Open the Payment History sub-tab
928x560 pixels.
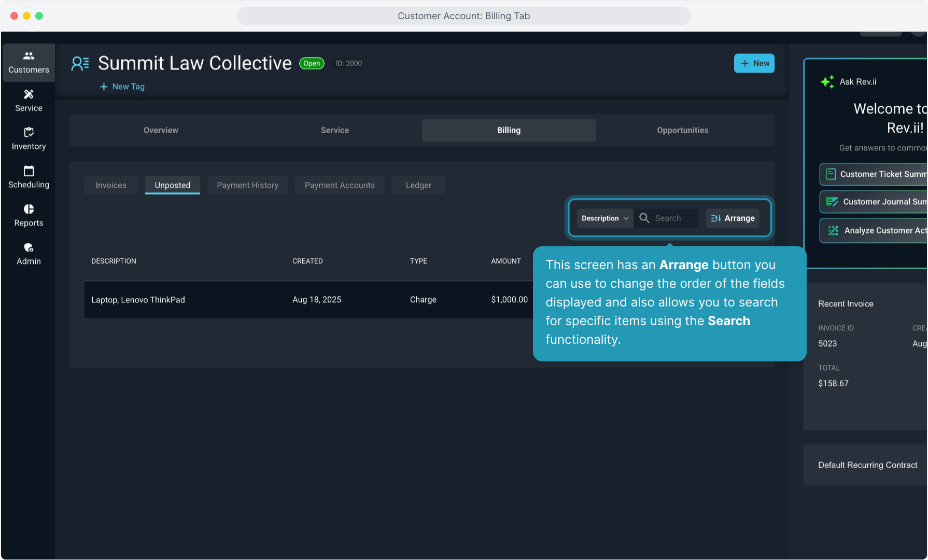coord(247,185)
